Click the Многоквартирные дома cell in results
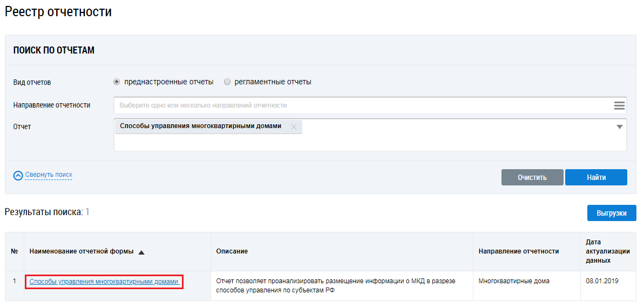 point(513,282)
